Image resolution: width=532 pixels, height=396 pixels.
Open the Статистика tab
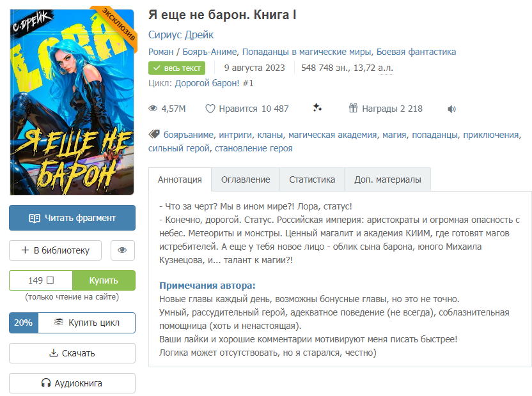coord(312,179)
